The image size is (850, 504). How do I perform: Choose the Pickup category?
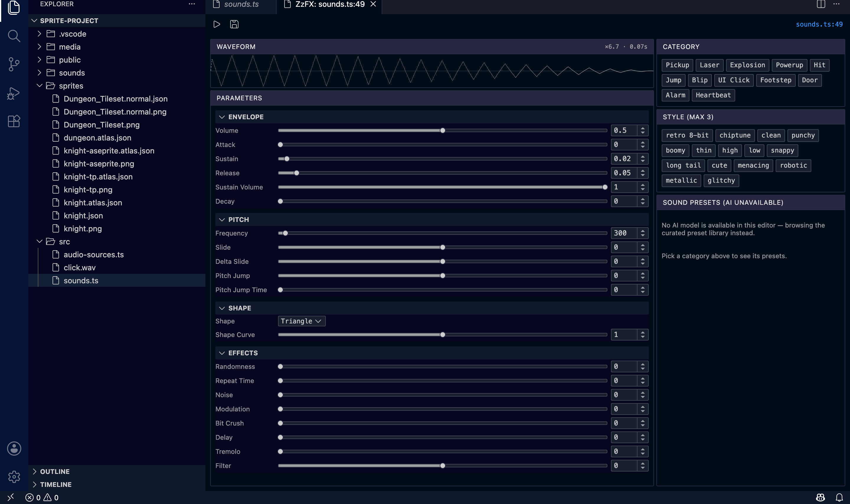[677, 65]
